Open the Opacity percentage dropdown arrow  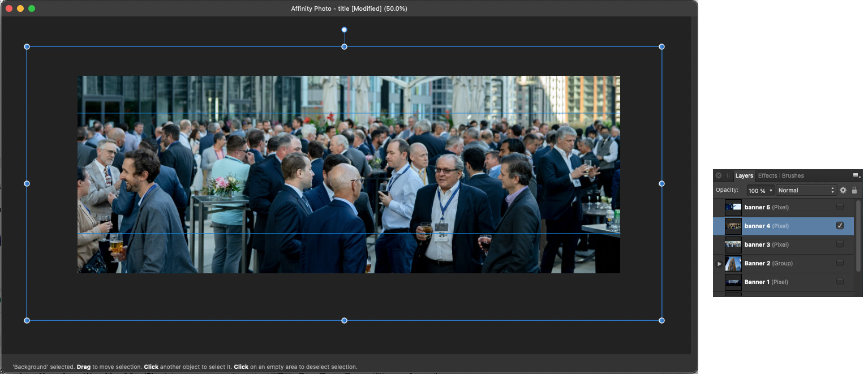pyautogui.click(x=771, y=190)
